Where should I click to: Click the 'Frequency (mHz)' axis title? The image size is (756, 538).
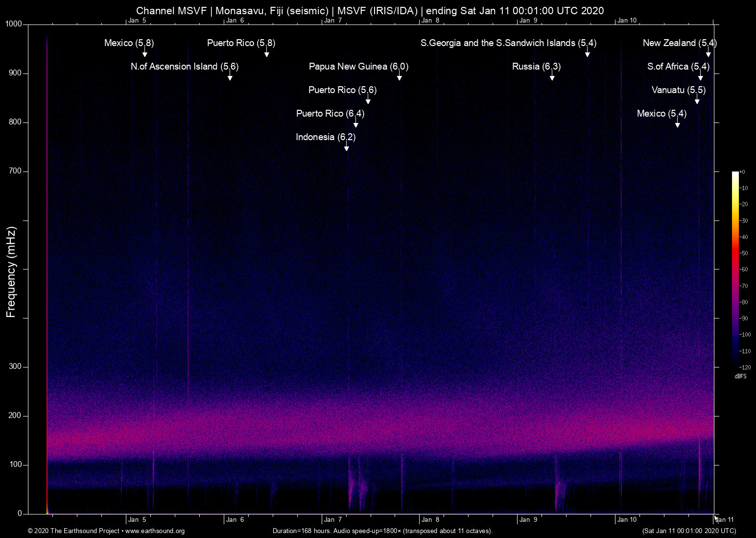tap(11, 272)
